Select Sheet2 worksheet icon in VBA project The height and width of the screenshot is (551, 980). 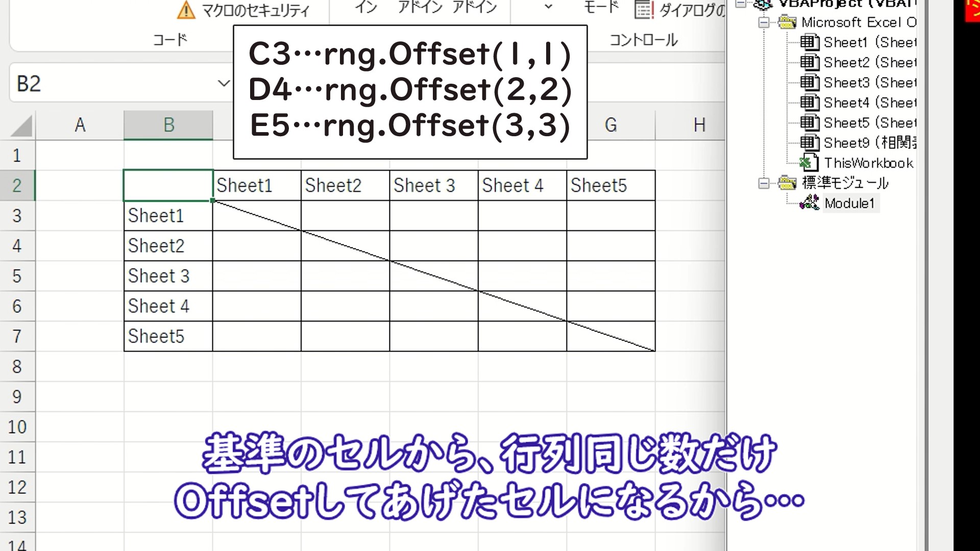pos(809,62)
